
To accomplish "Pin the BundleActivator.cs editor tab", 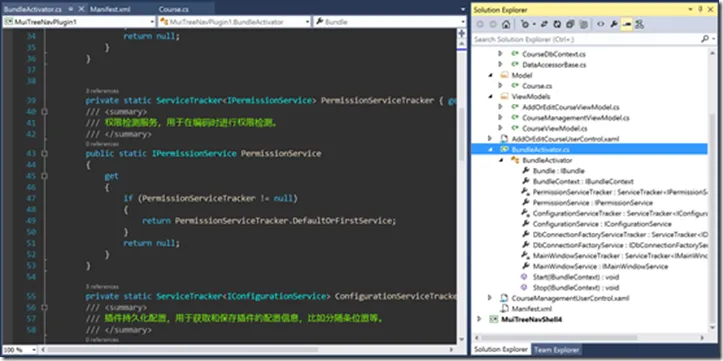I will point(71,9).
